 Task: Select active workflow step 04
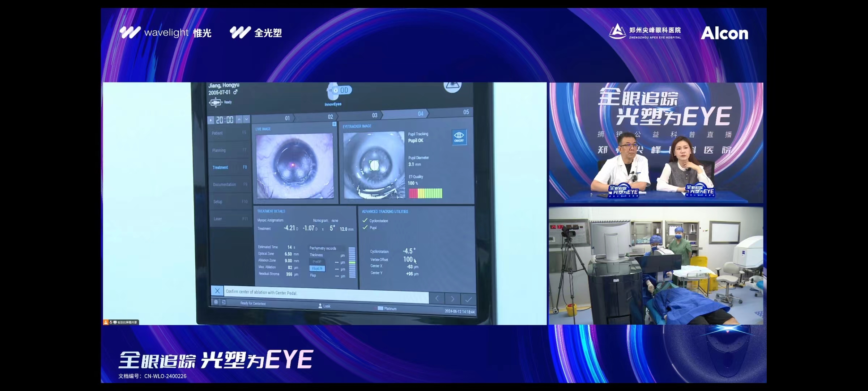tap(406, 114)
